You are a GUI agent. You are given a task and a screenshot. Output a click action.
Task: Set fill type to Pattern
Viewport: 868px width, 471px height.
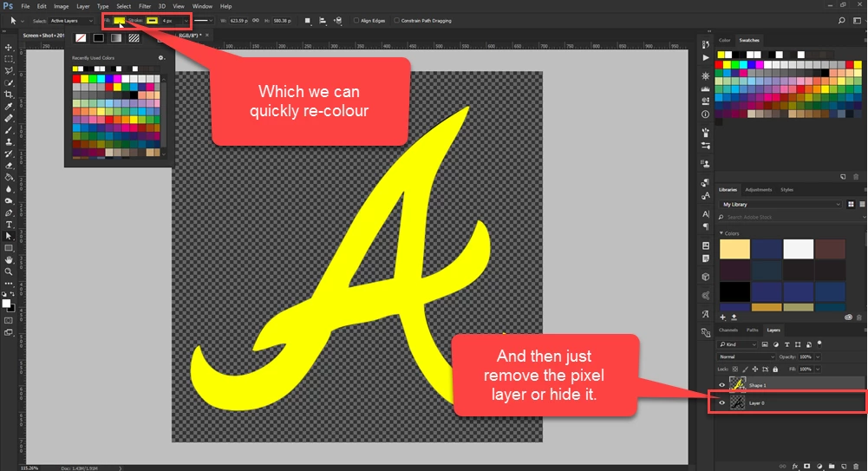[134, 38]
